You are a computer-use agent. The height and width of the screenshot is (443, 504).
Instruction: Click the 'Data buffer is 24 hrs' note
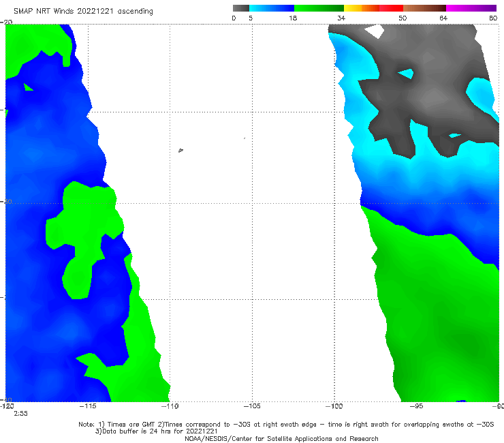pyautogui.click(x=157, y=431)
